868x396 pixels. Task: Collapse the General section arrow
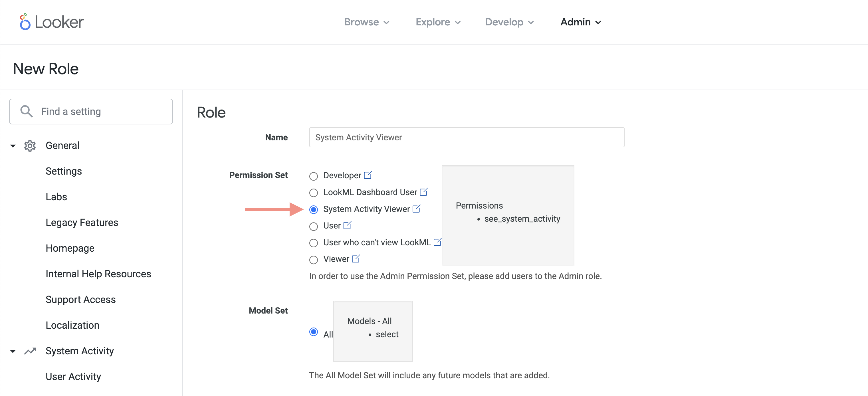coord(13,146)
